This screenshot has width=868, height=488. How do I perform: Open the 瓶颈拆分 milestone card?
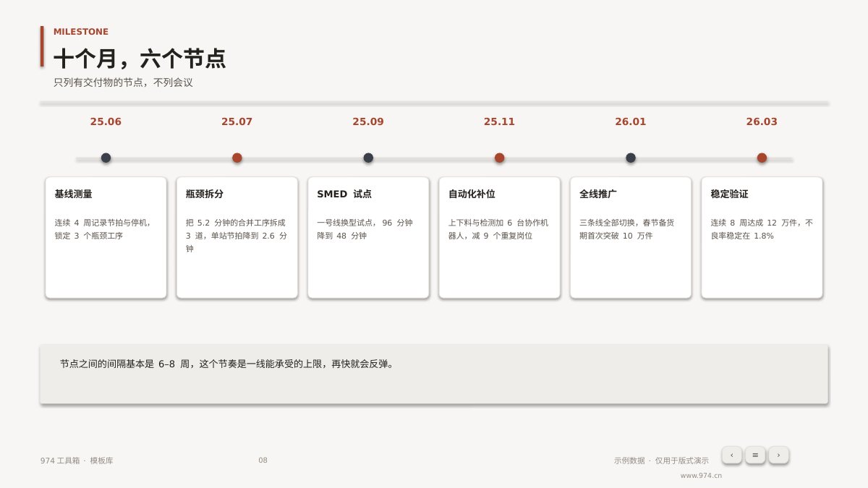tap(237, 237)
